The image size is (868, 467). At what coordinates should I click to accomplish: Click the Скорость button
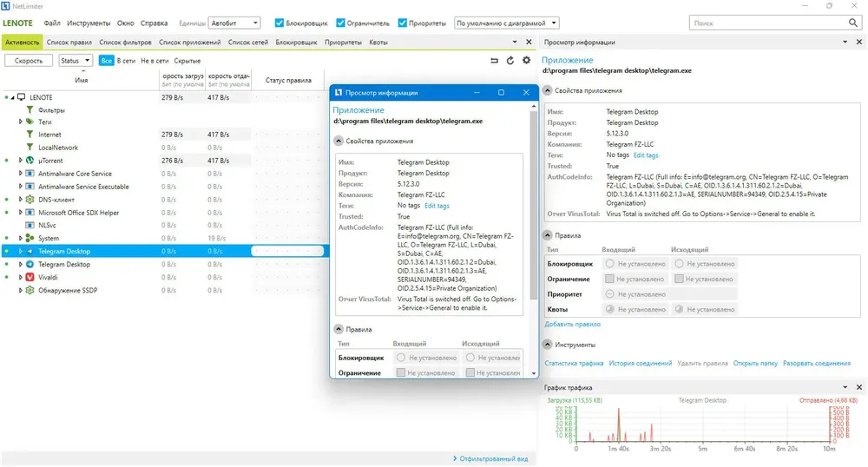click(x=29, y=61)
